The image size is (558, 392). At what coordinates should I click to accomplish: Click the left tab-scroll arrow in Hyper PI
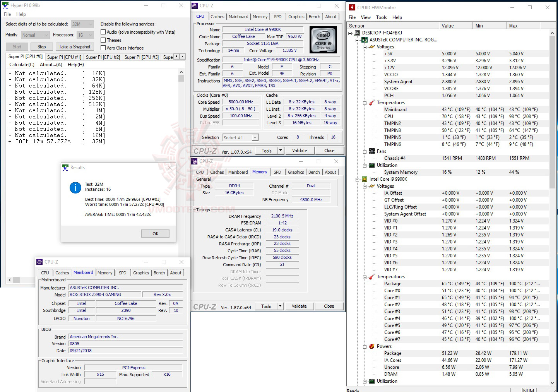[x=177, y=56]
